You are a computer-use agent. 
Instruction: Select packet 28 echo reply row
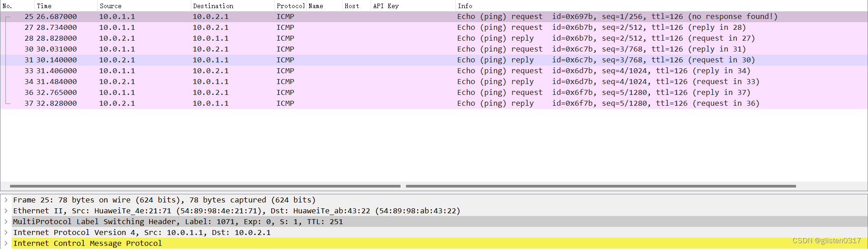pos(434,38)
